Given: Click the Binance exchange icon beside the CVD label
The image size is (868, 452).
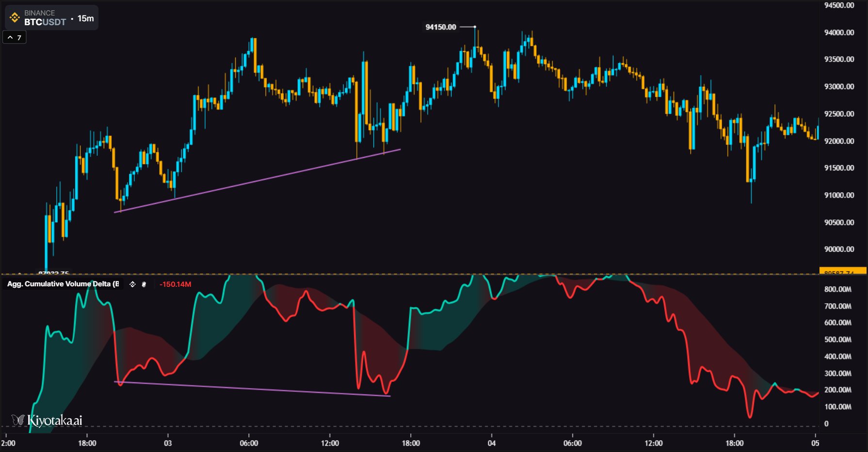Looking at the screenshot, I should tap(132, 284).
